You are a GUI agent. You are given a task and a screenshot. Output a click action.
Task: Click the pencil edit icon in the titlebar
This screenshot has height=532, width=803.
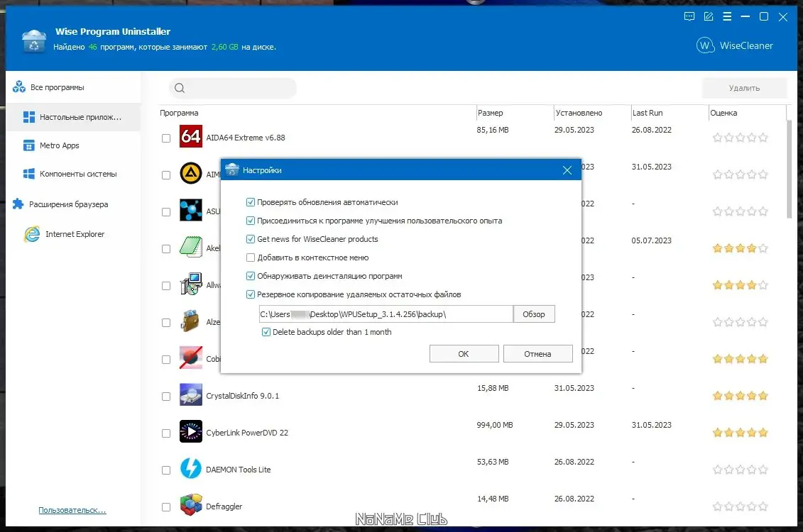(708, 16)
